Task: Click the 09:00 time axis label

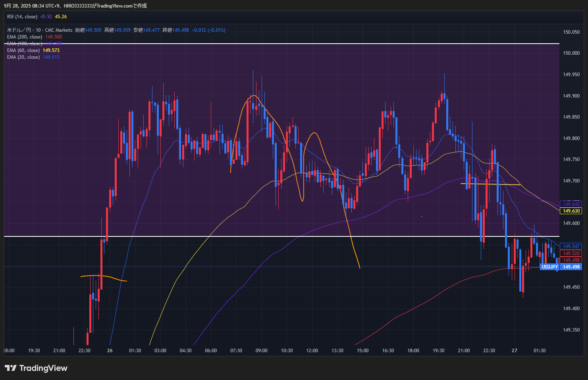Action: tap(261, 351)
